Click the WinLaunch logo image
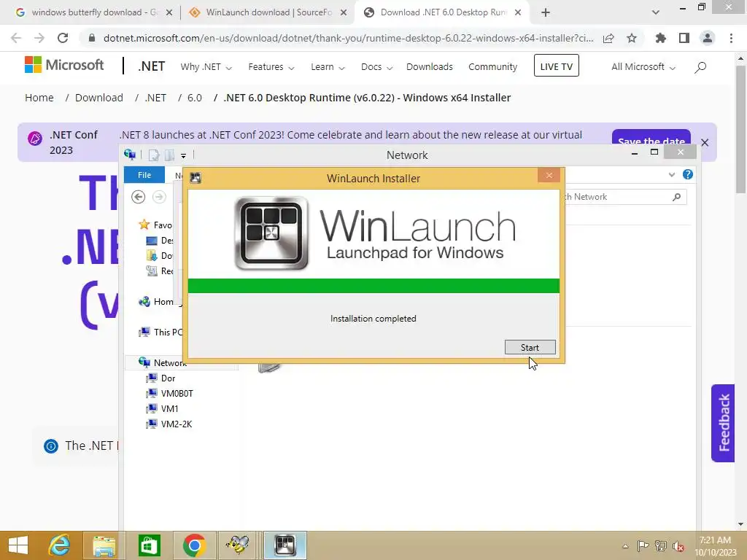The width and height of the screenshot is (747, 560). [271, 233]
